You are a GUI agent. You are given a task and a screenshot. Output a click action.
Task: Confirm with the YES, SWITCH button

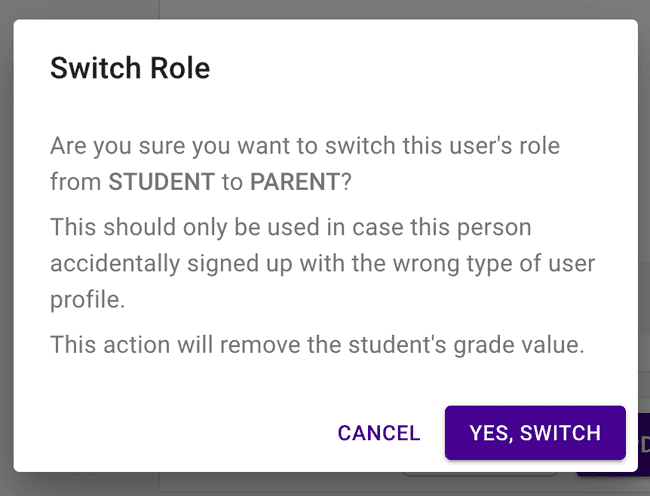pos(535,433)
